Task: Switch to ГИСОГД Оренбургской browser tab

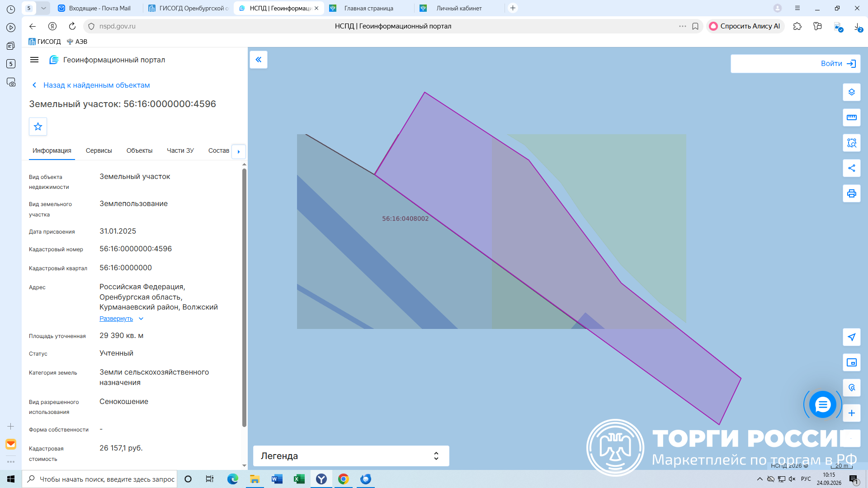Action: pos(189,8)
